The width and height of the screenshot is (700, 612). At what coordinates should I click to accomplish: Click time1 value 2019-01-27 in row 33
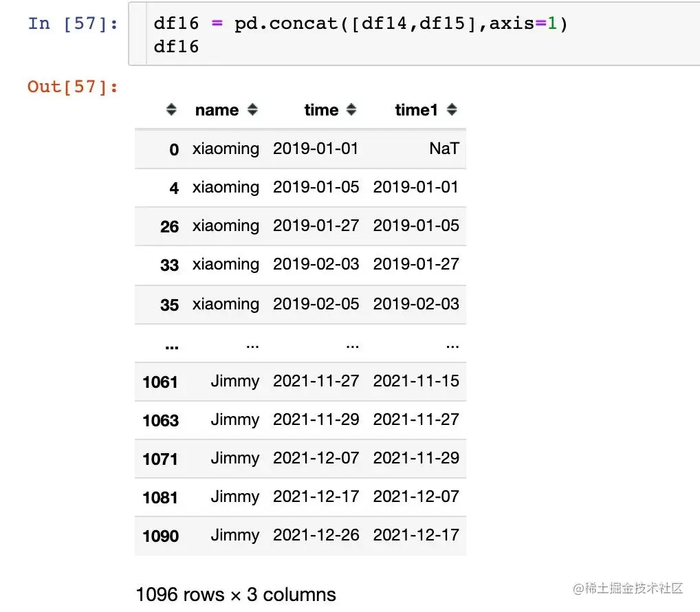coord(416,264)
